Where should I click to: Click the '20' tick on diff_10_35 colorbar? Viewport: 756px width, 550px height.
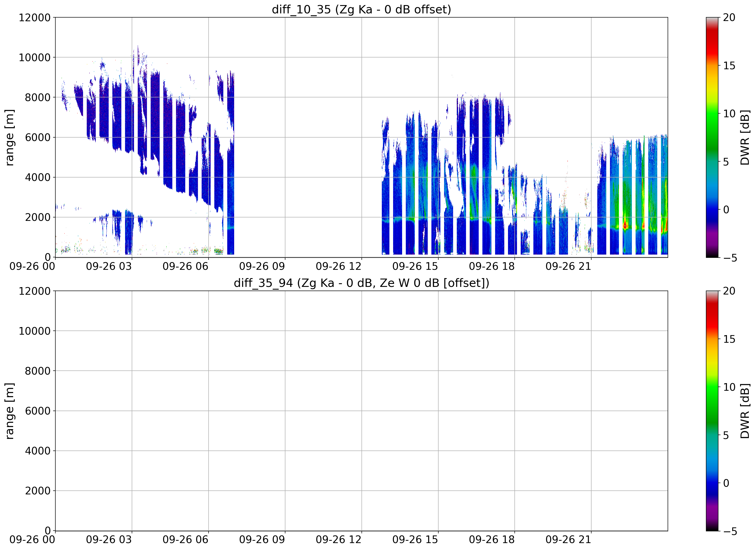pos(729,17)
